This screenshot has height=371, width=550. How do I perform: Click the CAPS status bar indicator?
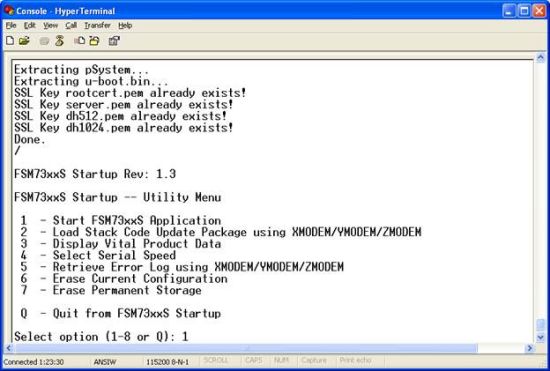coord(254,360)
